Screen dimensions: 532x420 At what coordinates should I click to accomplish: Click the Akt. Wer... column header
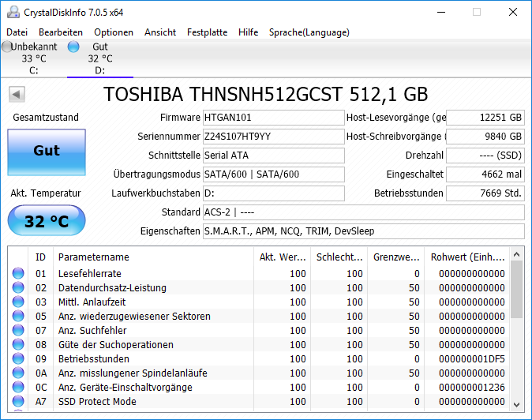[x=283, y=257]
